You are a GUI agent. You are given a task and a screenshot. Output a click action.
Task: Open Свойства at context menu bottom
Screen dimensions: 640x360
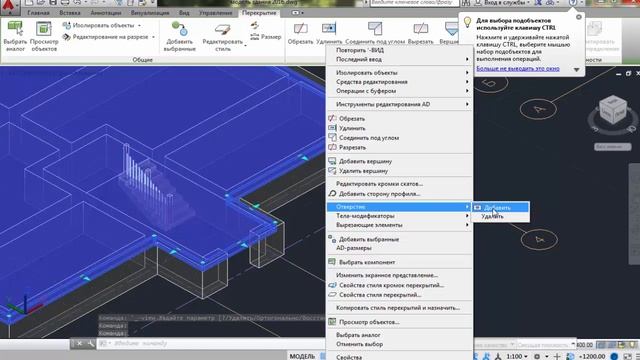(x=400, y=357)
